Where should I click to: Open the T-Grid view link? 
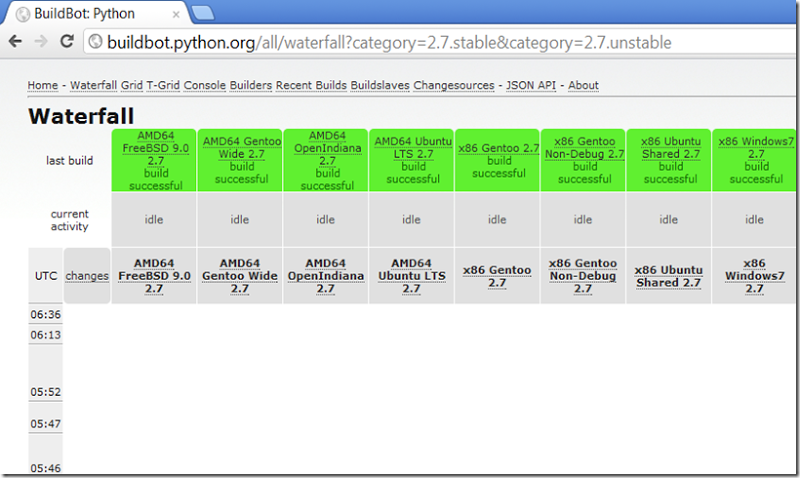tap(163, 85)
